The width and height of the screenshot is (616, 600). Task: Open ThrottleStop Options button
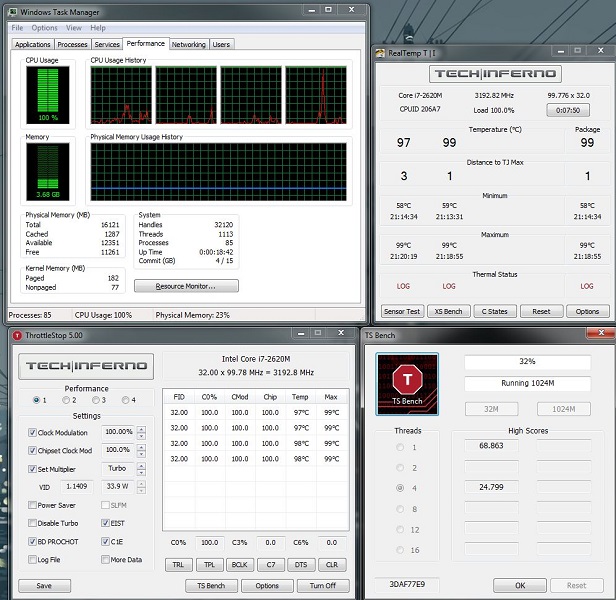click(x=267, y=585)
